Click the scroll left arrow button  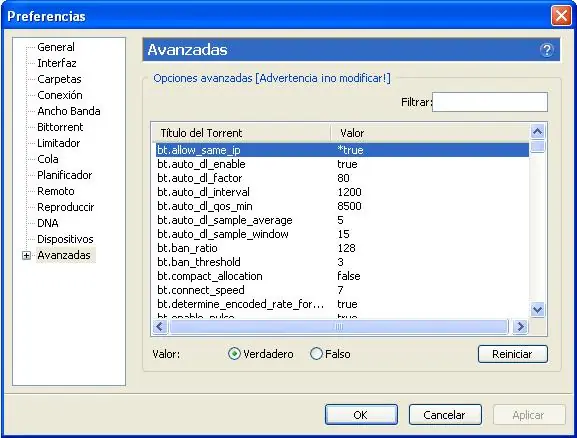160,326
